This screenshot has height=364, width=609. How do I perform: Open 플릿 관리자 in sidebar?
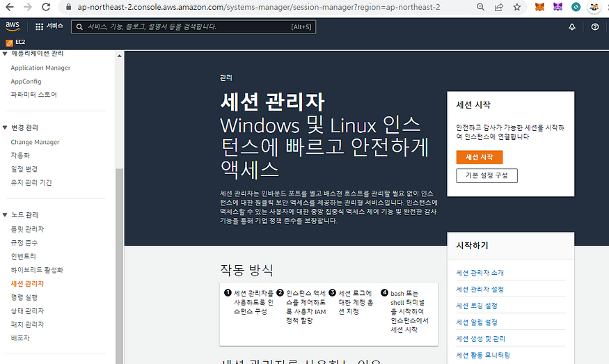coord(28,229)
